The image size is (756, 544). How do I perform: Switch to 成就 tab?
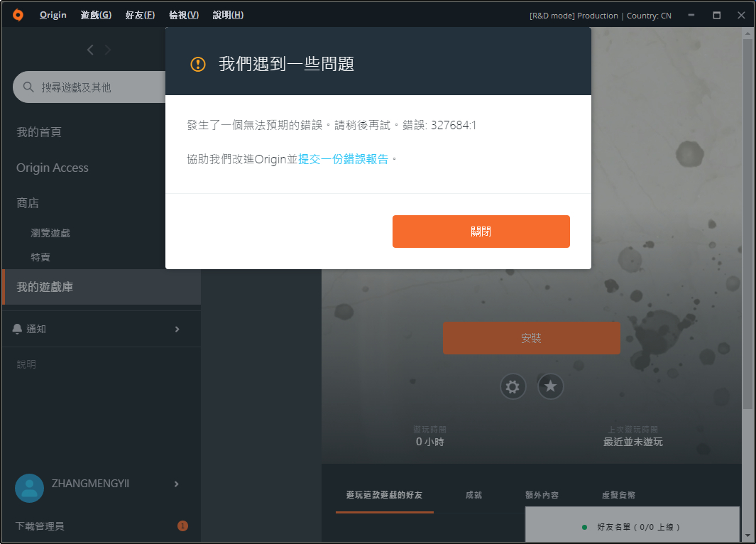474,495
